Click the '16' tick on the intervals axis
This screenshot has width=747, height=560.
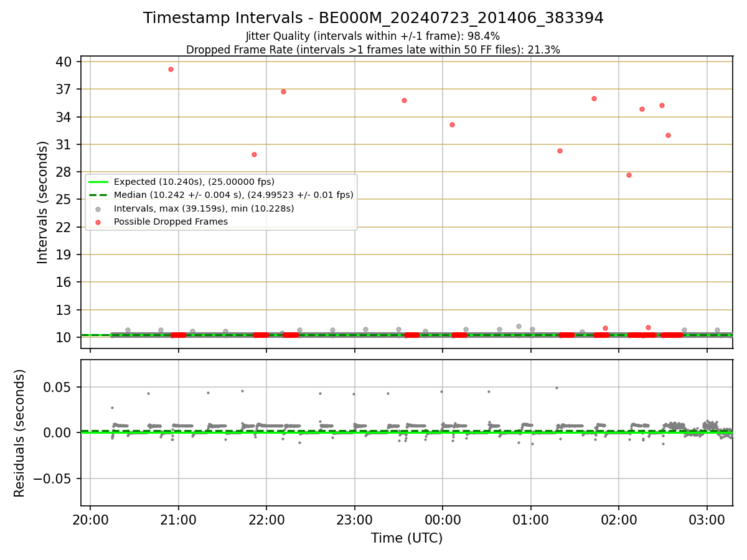click(x=64, y=282)
